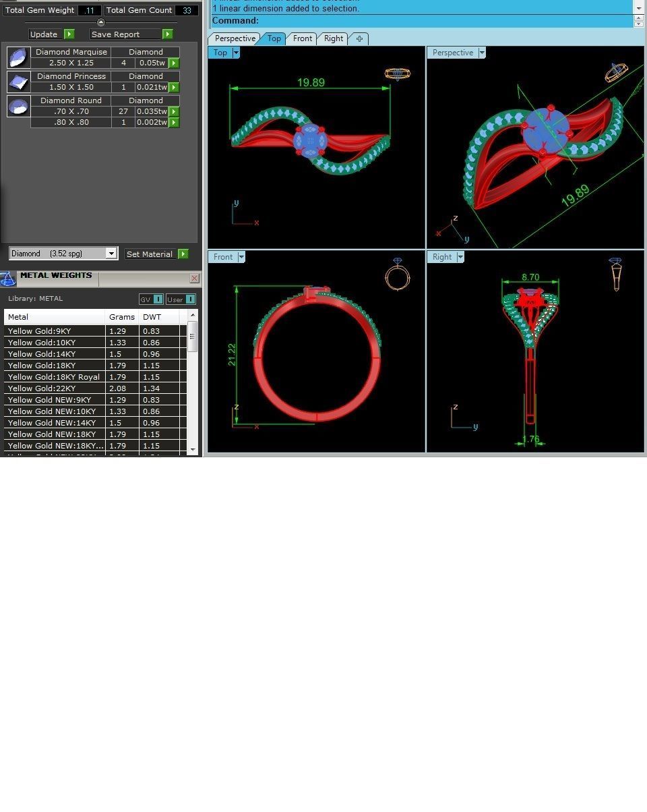Click the green Update arrow
Screen dimensions: 647x812
point(69,34)
